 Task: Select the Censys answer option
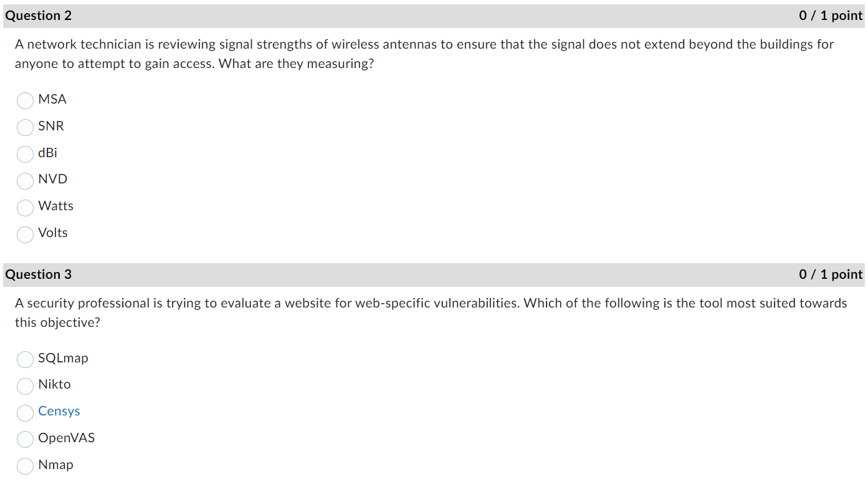coord(25,413)
